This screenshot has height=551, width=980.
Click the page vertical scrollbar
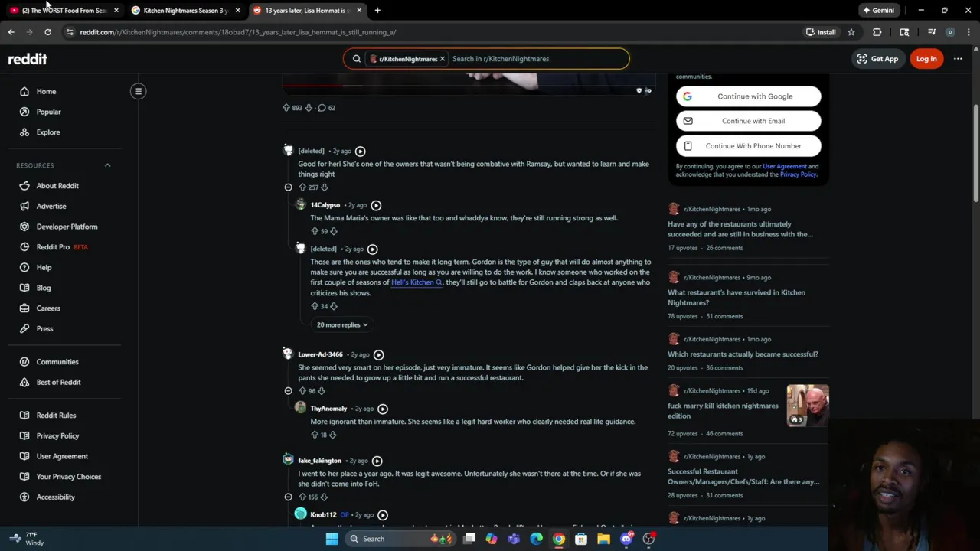coord(975,153)
